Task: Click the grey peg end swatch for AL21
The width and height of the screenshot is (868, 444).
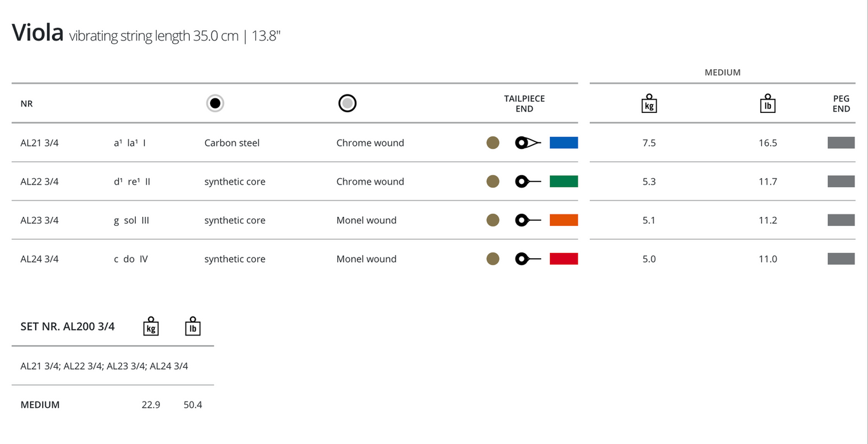Action: pyautogui.click(x=841, y=143)
